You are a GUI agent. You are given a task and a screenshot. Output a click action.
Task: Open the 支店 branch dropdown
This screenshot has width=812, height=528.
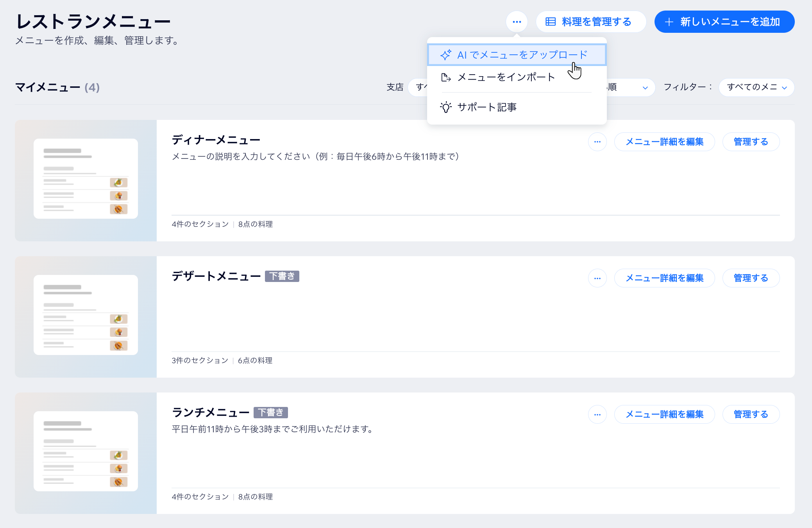click(x=421, y=87)
